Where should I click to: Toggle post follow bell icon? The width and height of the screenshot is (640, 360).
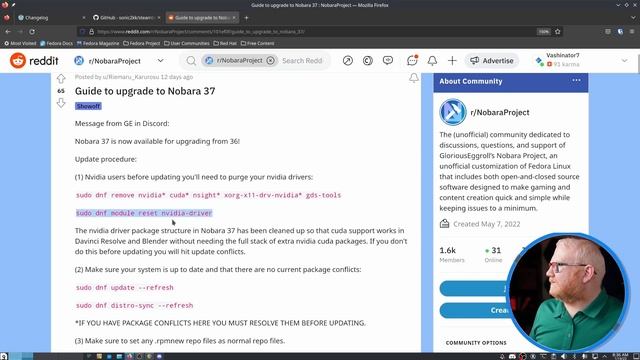[414, 78]
